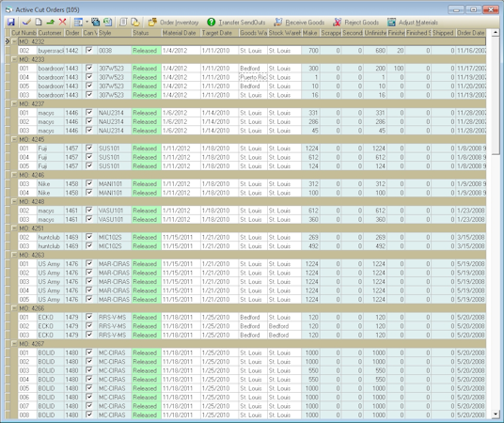Viewport: 504px width, 423px height.
Task: Sort by Customer column header
Action: tap(51, 33)
